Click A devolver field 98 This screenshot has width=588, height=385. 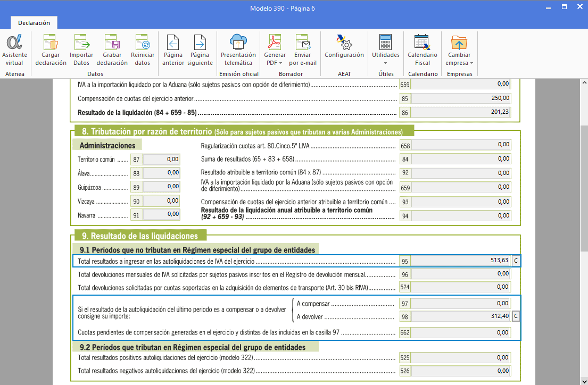[461, 316]
